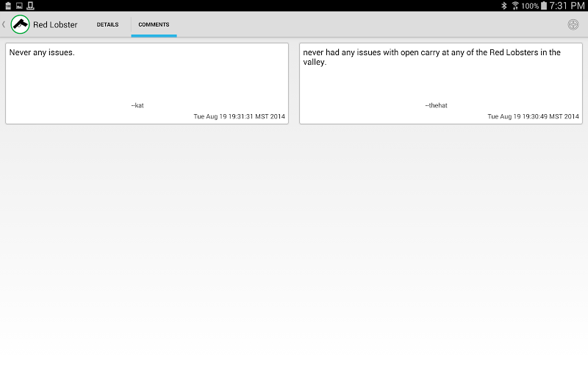The image size is (588, 368).
Task: Tap the --thehat author label
Action: [x=436, y=105]
